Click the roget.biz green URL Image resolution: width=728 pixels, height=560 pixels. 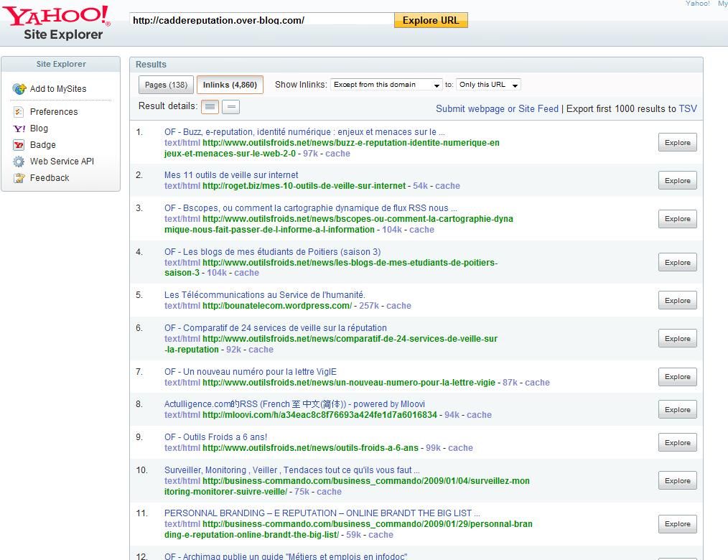(x=304, y=186)
